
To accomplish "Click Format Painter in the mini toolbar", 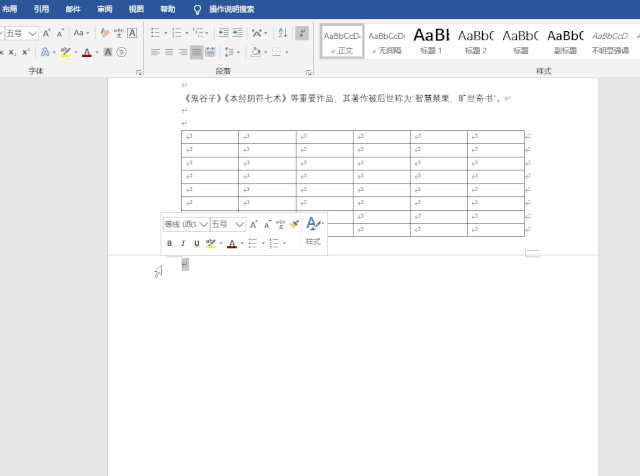I will (x=294, y=225).
